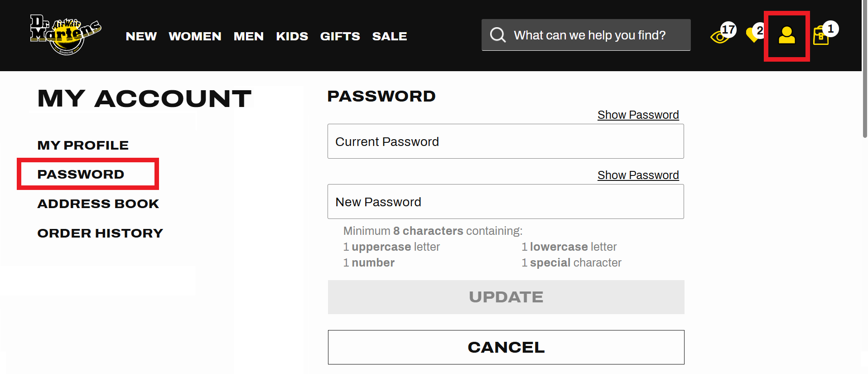This screenshot has width=868, height=374.
Task: Click the Dr. Martens logo
Action: 66,35
